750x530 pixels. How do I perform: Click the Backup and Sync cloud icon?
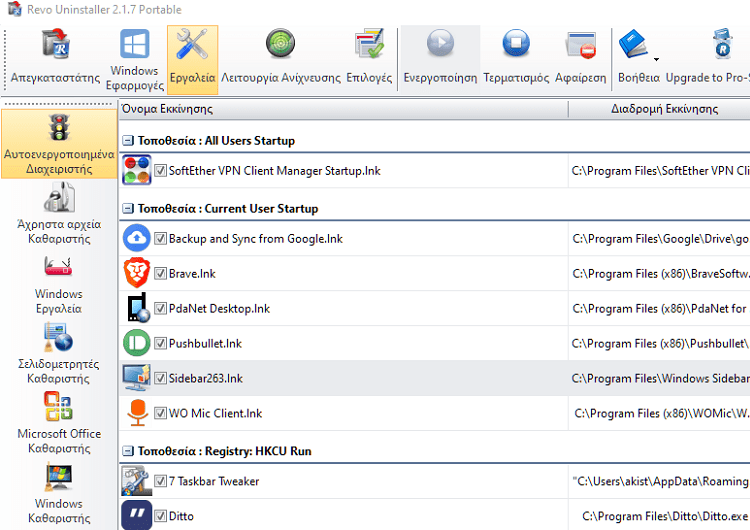pyautogui.click(x=137, y=238)
